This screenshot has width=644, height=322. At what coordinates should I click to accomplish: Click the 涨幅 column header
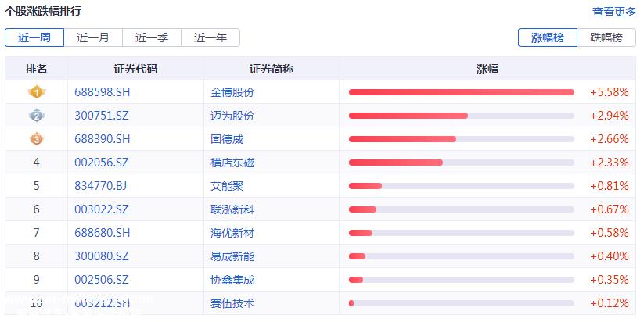(487, 69)
